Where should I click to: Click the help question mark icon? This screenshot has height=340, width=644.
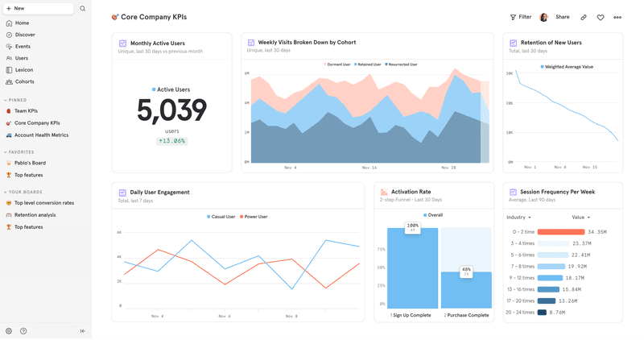click(x=23, y=331)
